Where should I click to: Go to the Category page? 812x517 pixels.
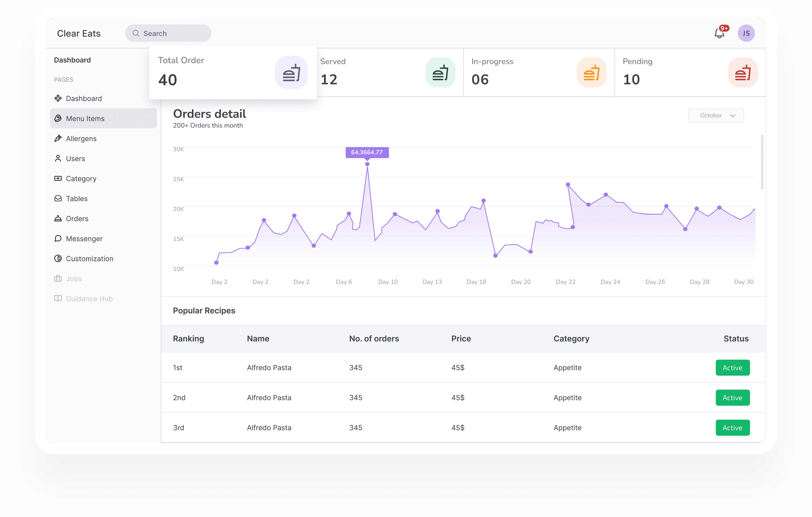coord(81,179)
